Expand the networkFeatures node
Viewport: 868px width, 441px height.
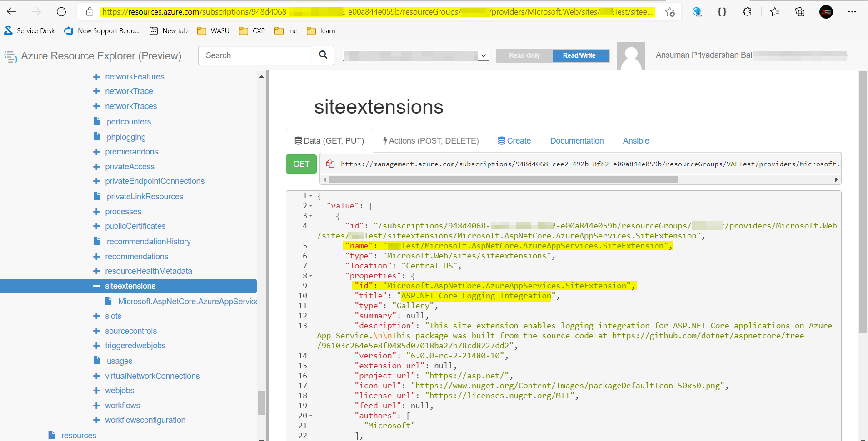click(x=96, y=77)
